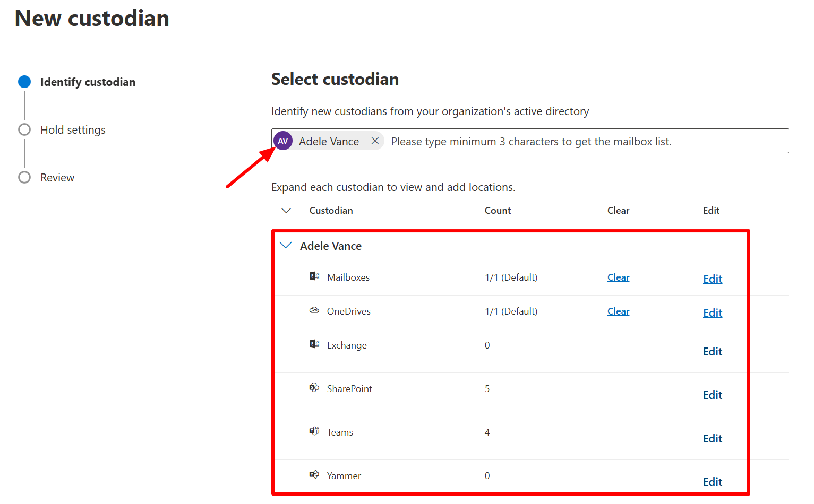Click the SharePoint icon
Viewport: 814px width, 504px height.
click(x=314, y=388)
